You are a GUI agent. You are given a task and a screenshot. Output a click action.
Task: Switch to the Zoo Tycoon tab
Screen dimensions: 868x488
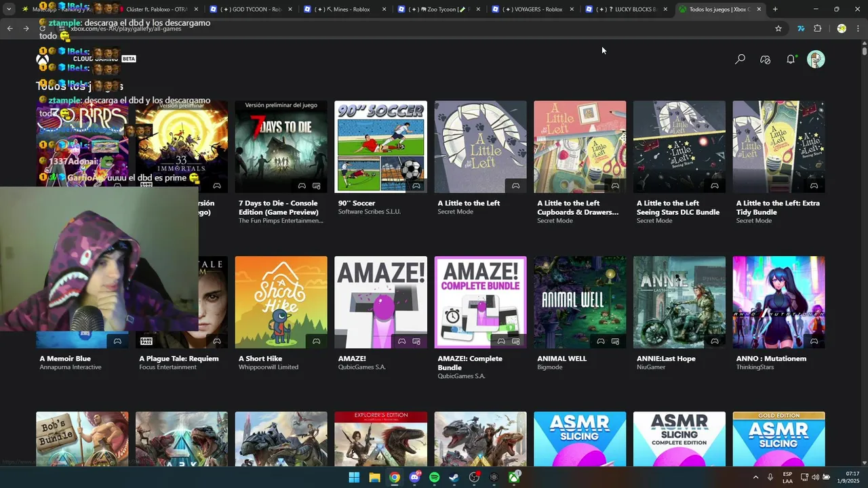(x=438, y=9)
